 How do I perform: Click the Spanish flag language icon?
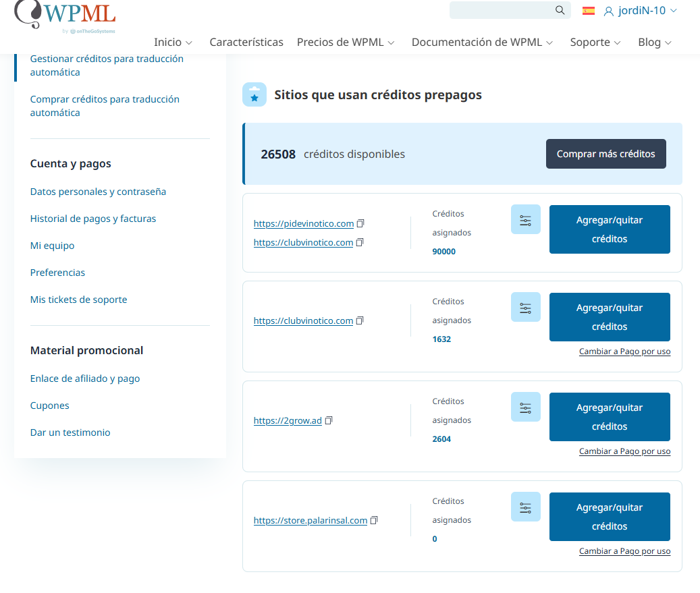(x=589, y=11)
